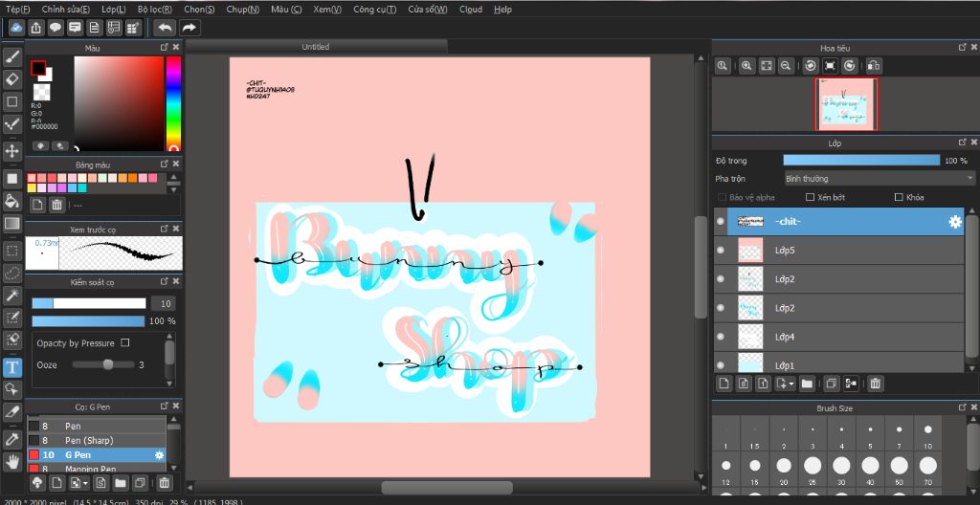Toggle visibility of -chit- layer
Image resolution: width=980 pixels, height=505 pixels.
[x=721, y=221]
